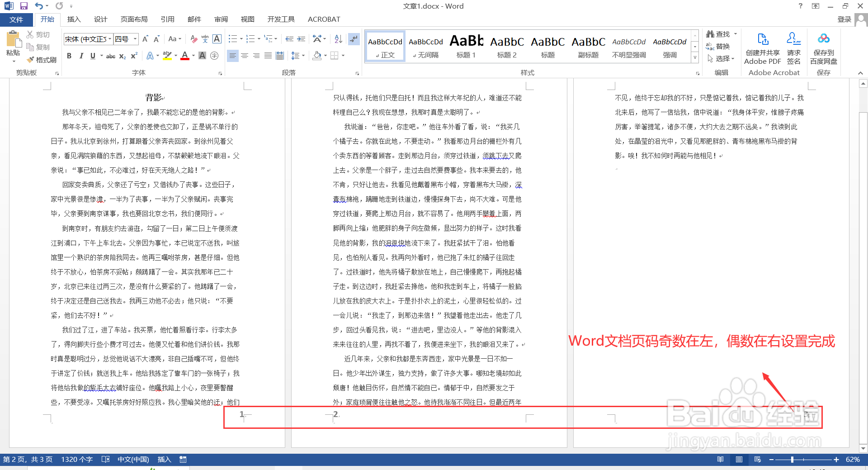Switch to the ACROBAT tab
This screenshot has width=868, height=470.
(x=324, y=19)
